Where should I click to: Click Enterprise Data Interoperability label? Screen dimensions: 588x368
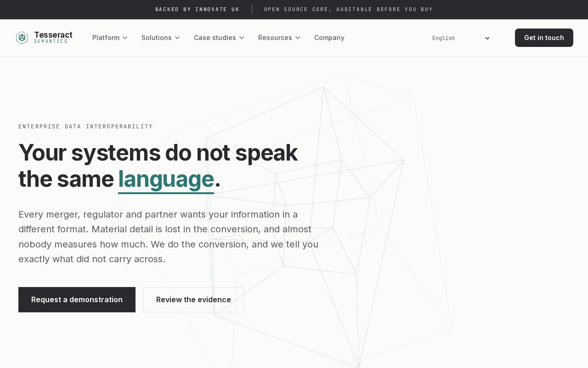point(85,126)
